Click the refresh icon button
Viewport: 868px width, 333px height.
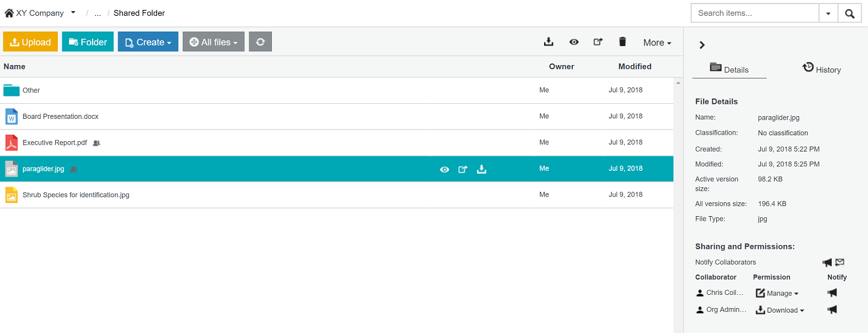(260, 42)
